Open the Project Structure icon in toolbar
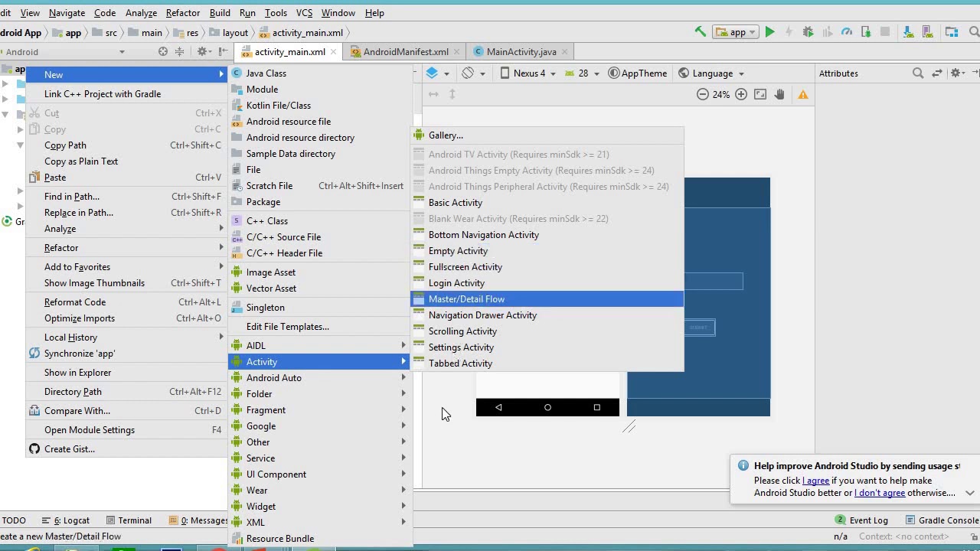Viewport: 980px width, 551px height. pos(952,32)
